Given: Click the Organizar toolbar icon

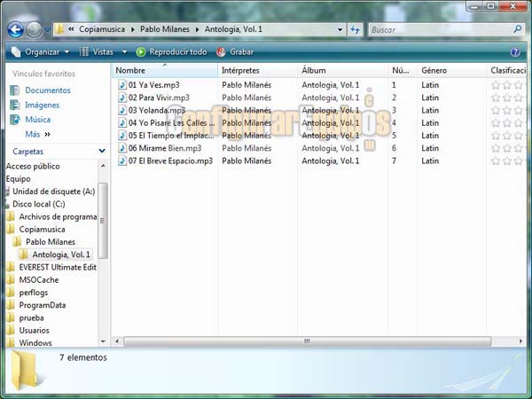Looking at the screenshot, I should [16, 51].
